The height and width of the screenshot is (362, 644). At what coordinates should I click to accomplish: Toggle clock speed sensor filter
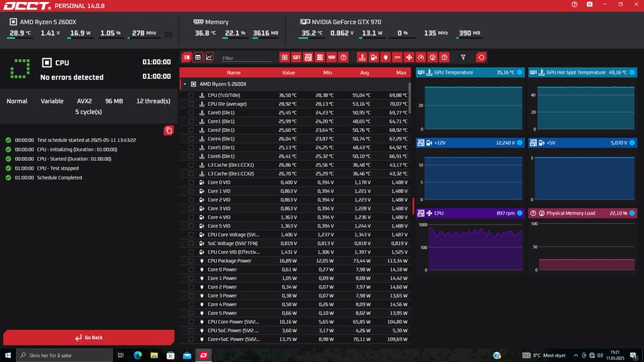[x=421, y=58]
